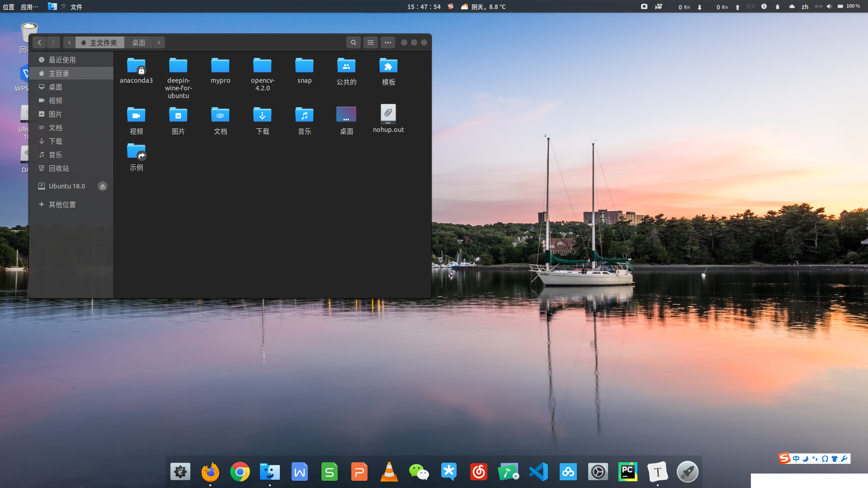868x488 pixels.
Task: Select 最近使用 in the sidebar
Action: coord(62,60)
